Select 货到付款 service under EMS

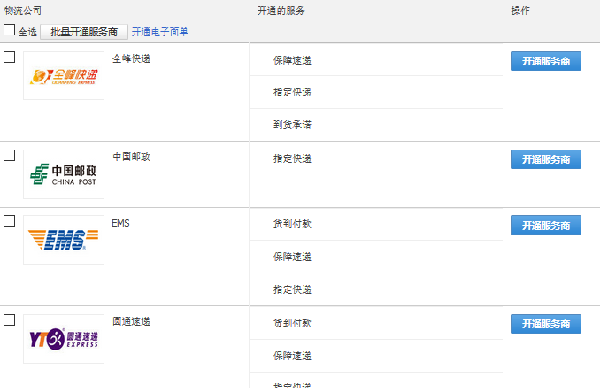point(292,223)
